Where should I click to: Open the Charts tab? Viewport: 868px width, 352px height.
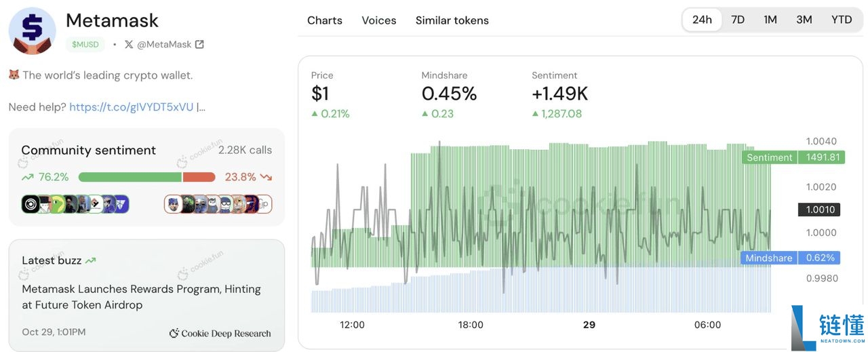pos(325,20)
